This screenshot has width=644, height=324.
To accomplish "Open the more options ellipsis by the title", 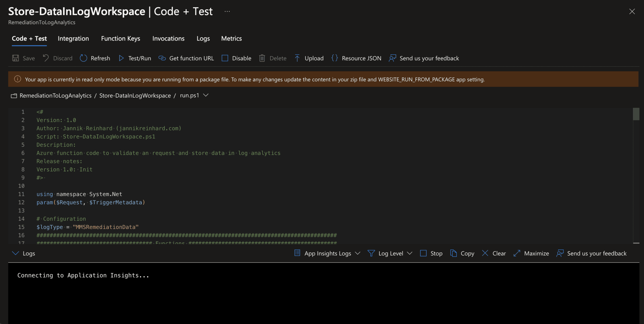I will pyautogui.click(x=227, y=11).
